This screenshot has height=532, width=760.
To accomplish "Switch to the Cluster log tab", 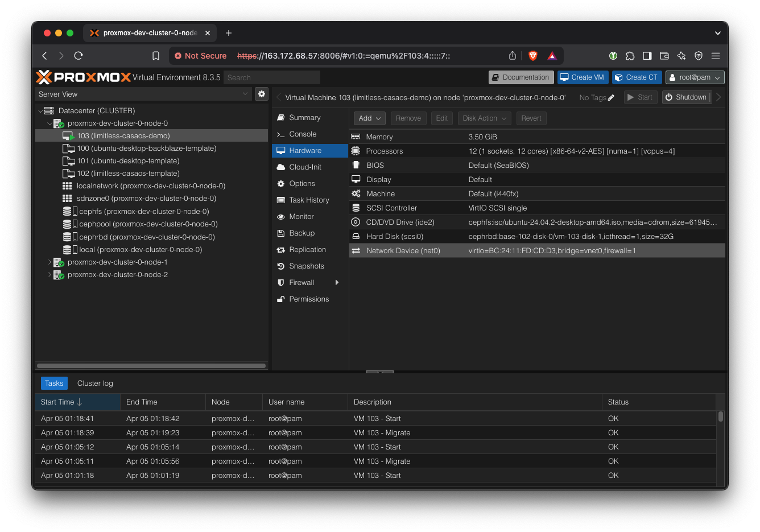I will point(95,383).
